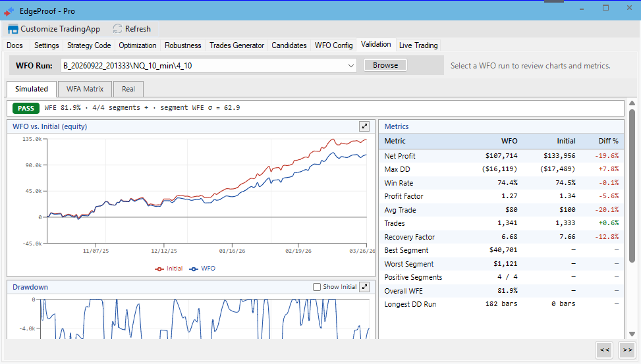Select the Recovery Factor metric row
The height and width of the screenshot is (364, 641).
coord(501,236)
